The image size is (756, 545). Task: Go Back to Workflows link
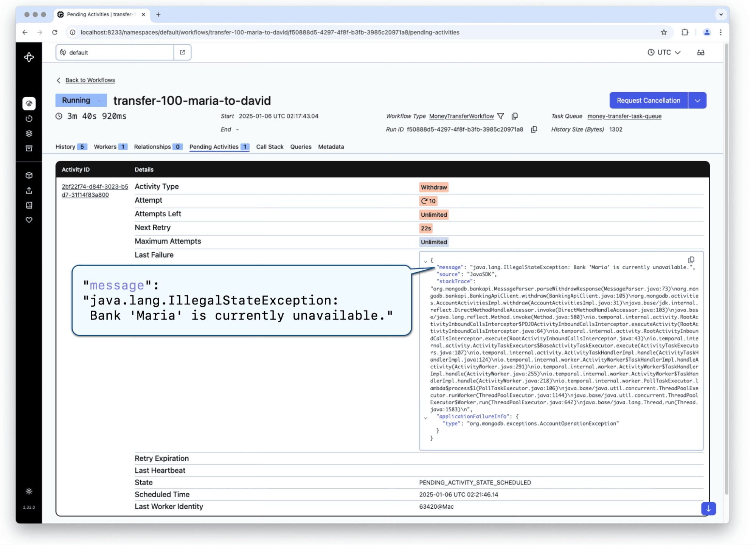90,80
